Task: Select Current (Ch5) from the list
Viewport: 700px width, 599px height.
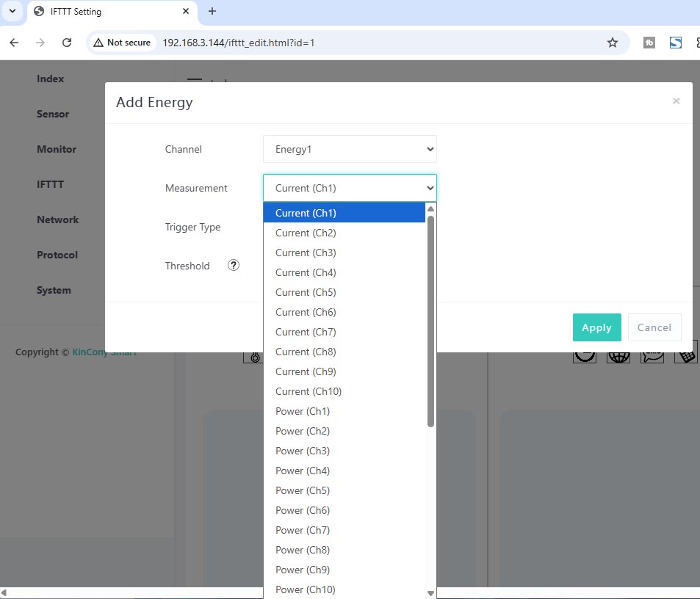Action: point(306,292)
